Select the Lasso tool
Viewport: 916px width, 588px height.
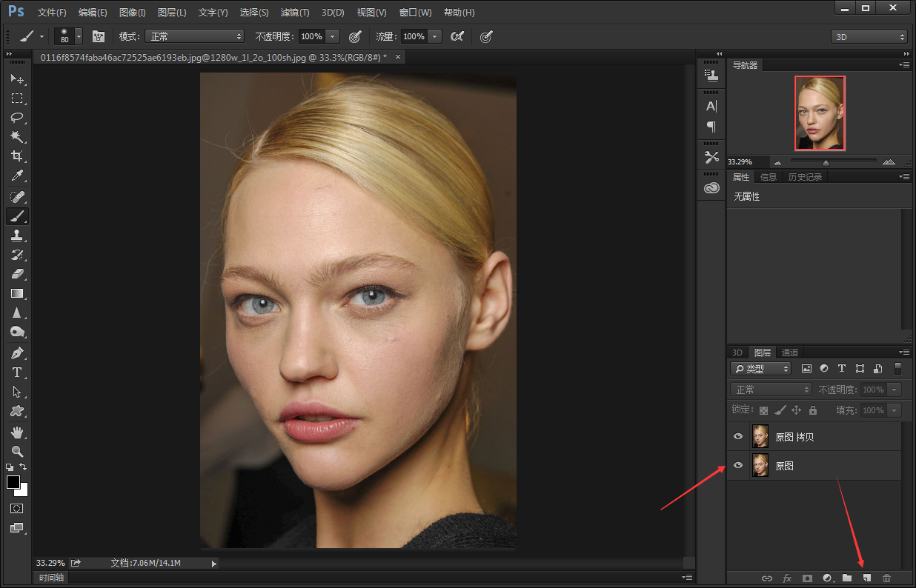coord(16,118)
